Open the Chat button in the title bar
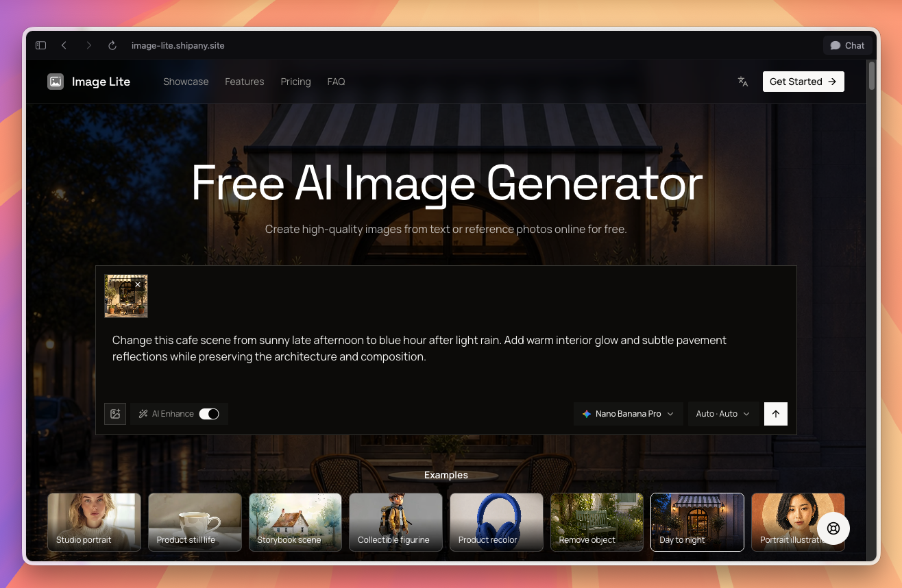The width and height of the screenshot is (902, 588). (848, 45)
